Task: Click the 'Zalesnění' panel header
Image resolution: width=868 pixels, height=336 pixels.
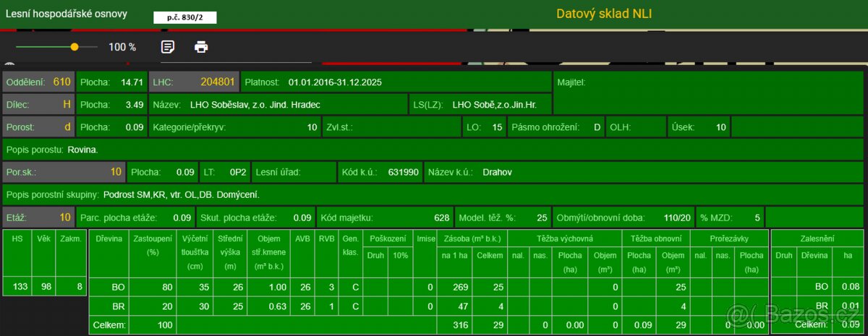Action: click(x=817, y=238)
